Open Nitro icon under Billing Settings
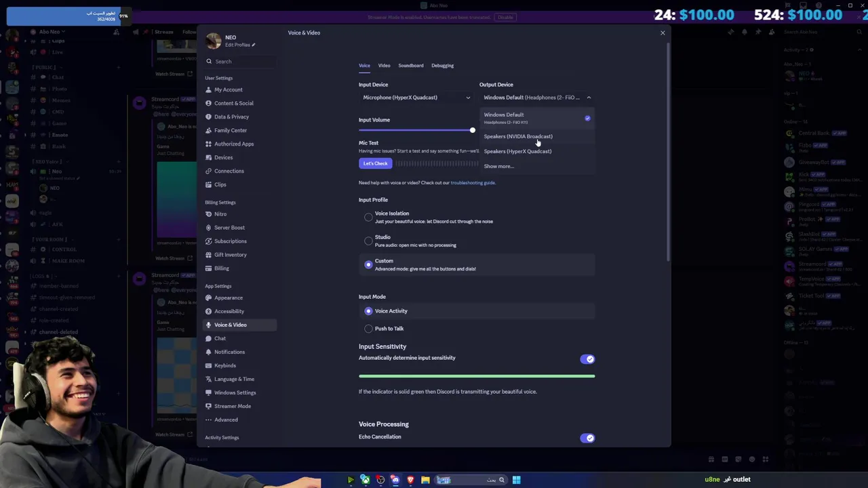Viewport: 868px width, 488px height. tap(209, 214)
